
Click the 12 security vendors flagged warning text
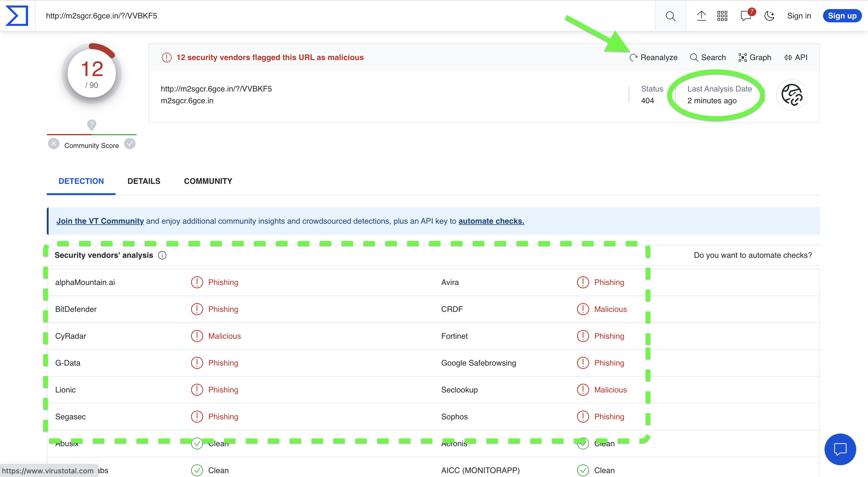(x=270, y=57)
